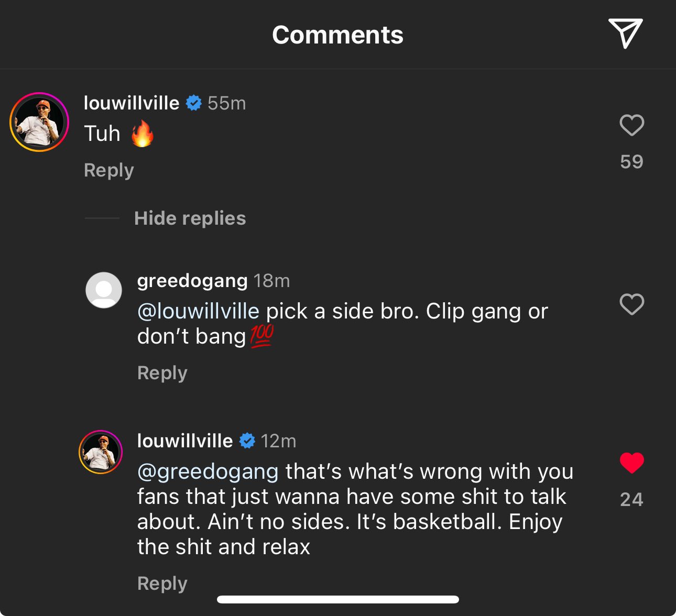
Task: Click the fire emoji in the Tuh comment
Action: (x=143, y=134)
